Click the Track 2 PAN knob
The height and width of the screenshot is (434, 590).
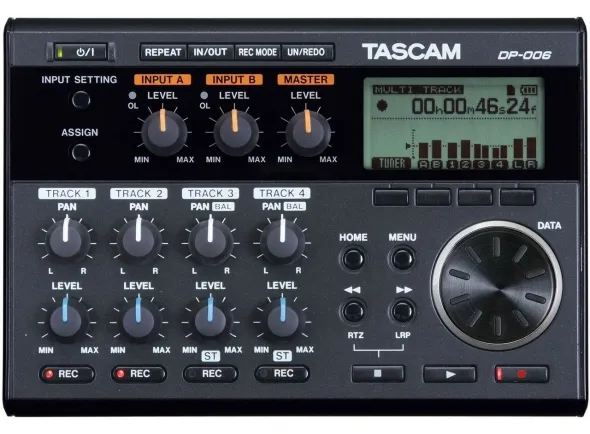(138, 241)
